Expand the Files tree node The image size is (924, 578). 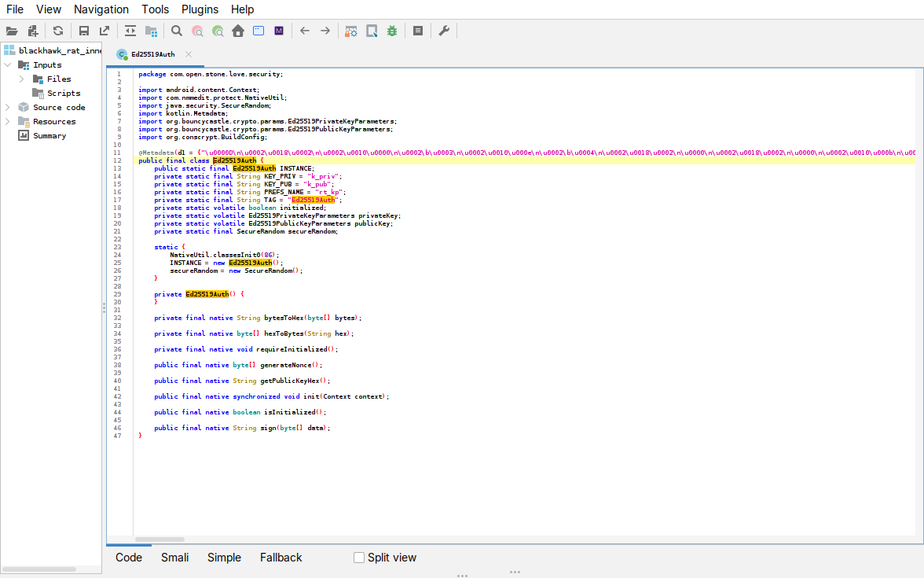[x=22, y=79]
